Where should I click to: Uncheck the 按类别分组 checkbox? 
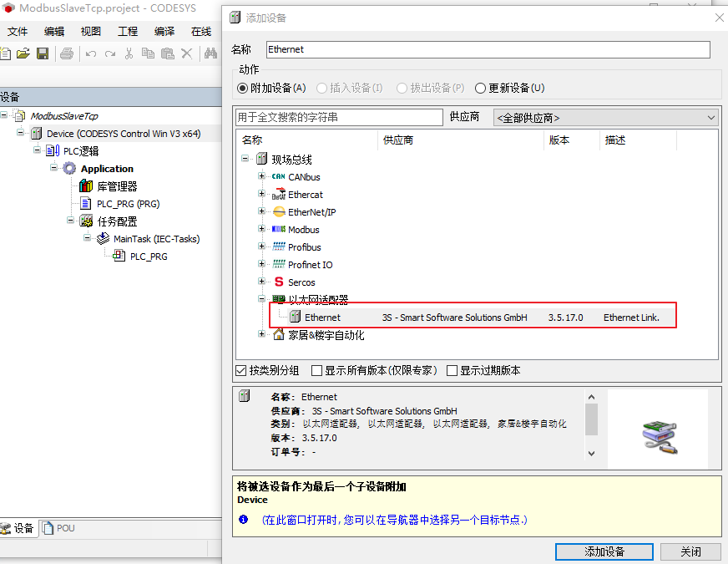tap(240, 371)
